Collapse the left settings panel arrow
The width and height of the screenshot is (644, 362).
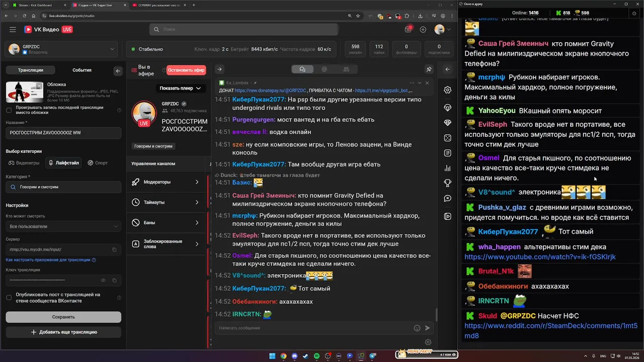(118, 71)
